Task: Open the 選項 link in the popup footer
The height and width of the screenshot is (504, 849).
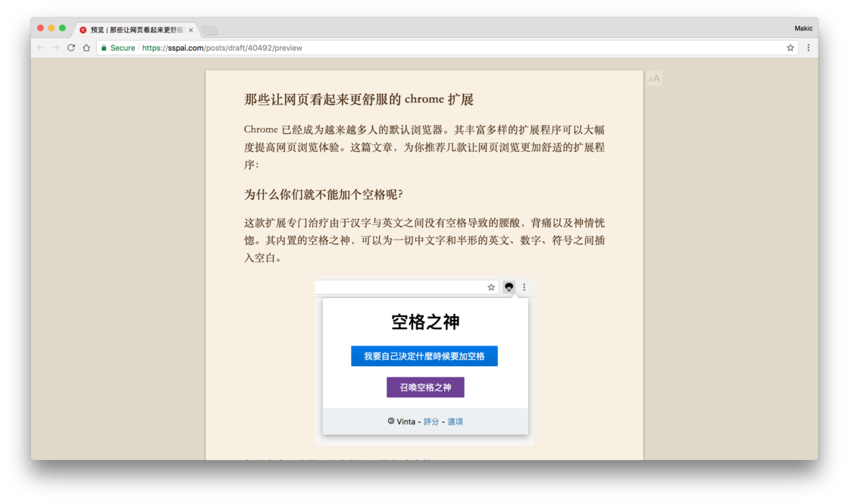Action: (455, 421)
